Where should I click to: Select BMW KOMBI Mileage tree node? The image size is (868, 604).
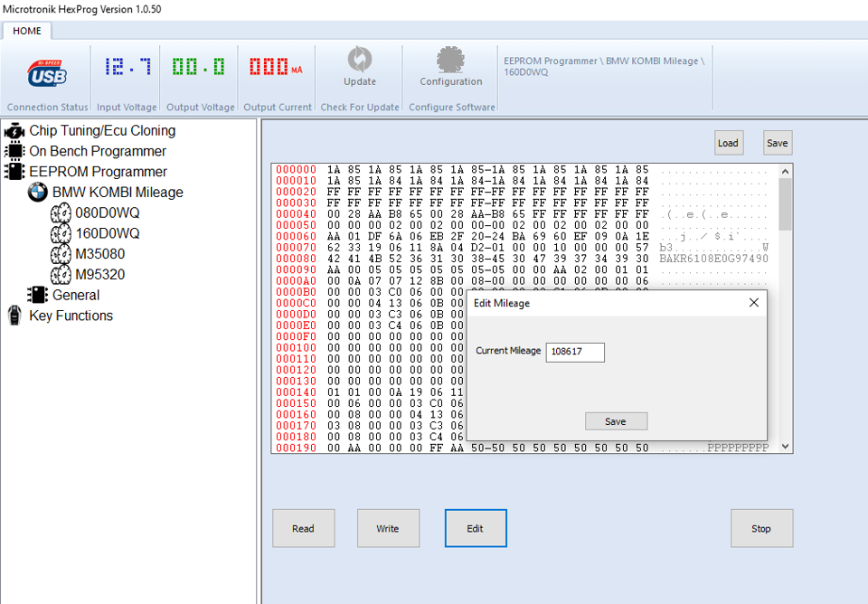[118, 192]
